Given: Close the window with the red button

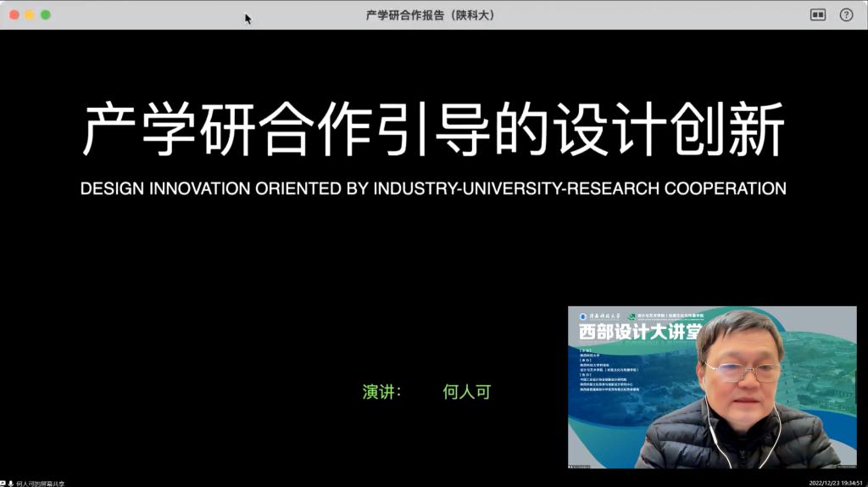Looking at the screenshot, I should (x=14, y=14).
